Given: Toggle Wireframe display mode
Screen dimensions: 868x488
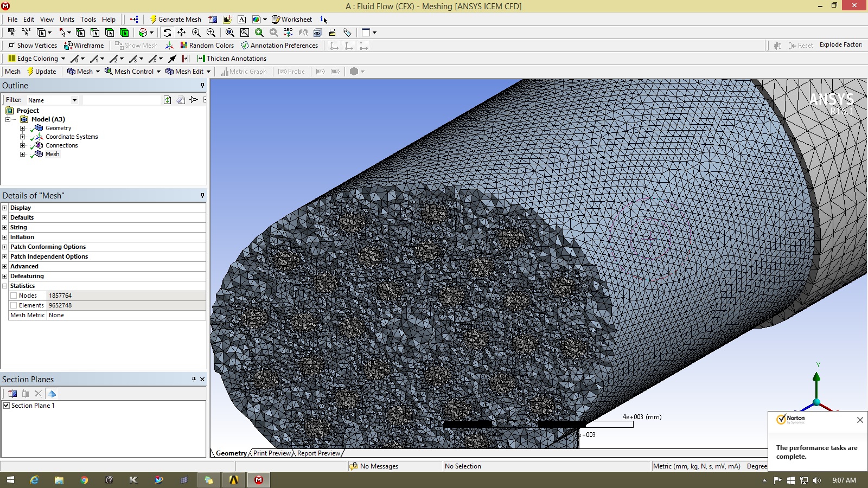Looking at the screenshot, I should [84, 46].
